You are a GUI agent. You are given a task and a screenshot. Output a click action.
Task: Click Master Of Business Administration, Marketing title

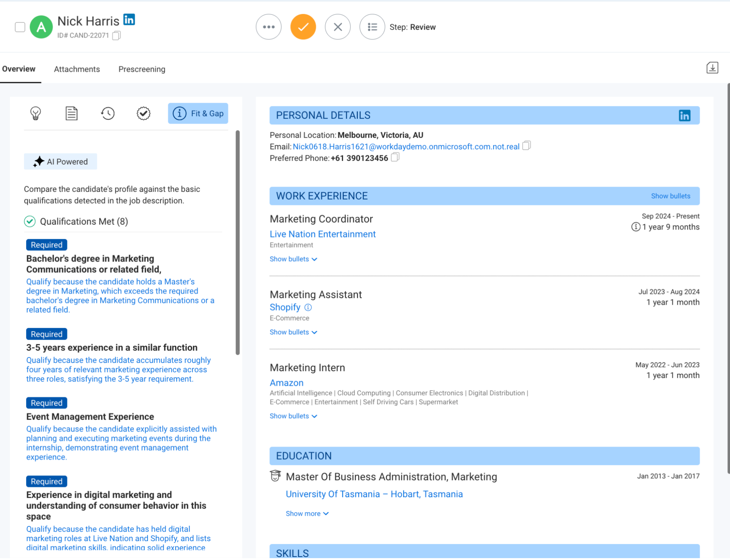pyautogui.click(x=391, y=477)
